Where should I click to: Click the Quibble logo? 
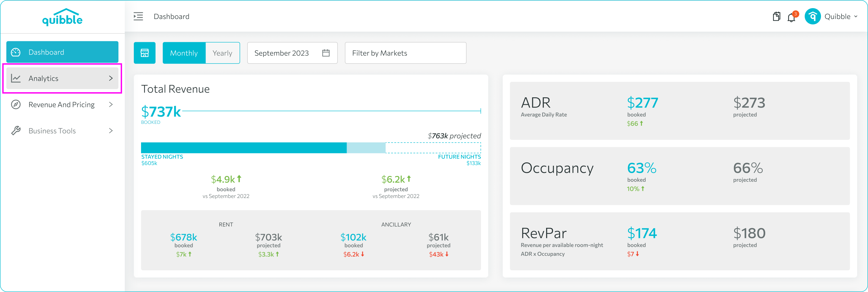(62, 17)
